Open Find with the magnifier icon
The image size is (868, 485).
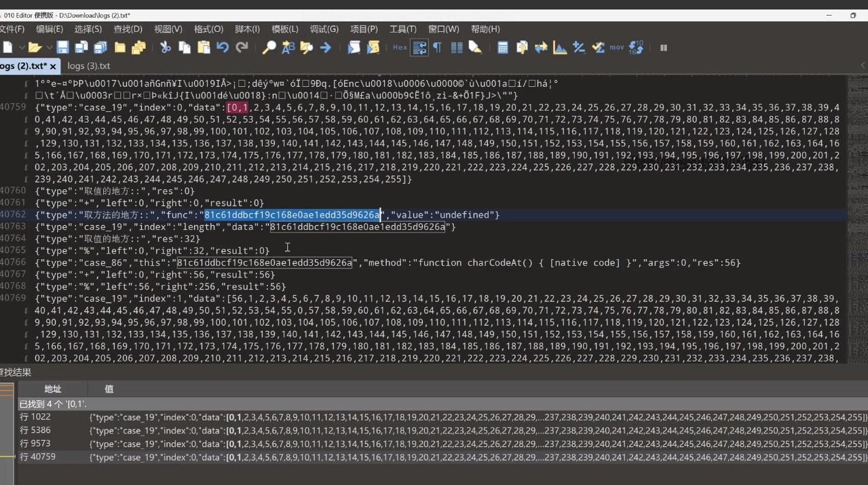click(x=269, y=47)
